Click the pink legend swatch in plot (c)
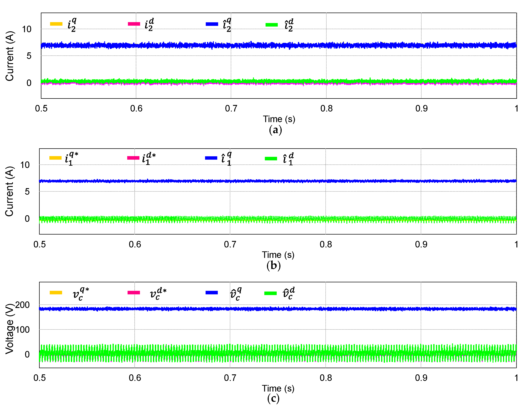This screenshot has width=532, height=411. [134, 293]
